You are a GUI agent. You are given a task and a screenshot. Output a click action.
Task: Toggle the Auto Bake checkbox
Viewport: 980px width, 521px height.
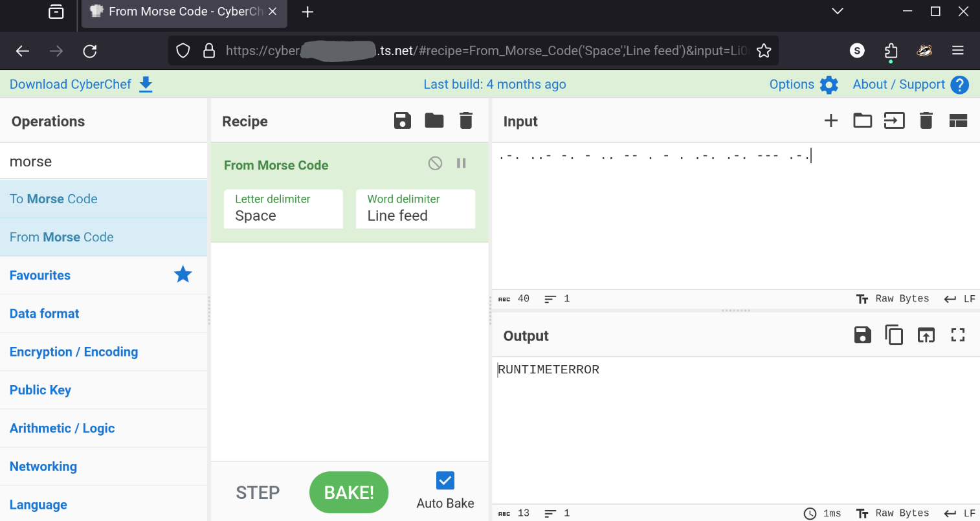coord(445,480)
